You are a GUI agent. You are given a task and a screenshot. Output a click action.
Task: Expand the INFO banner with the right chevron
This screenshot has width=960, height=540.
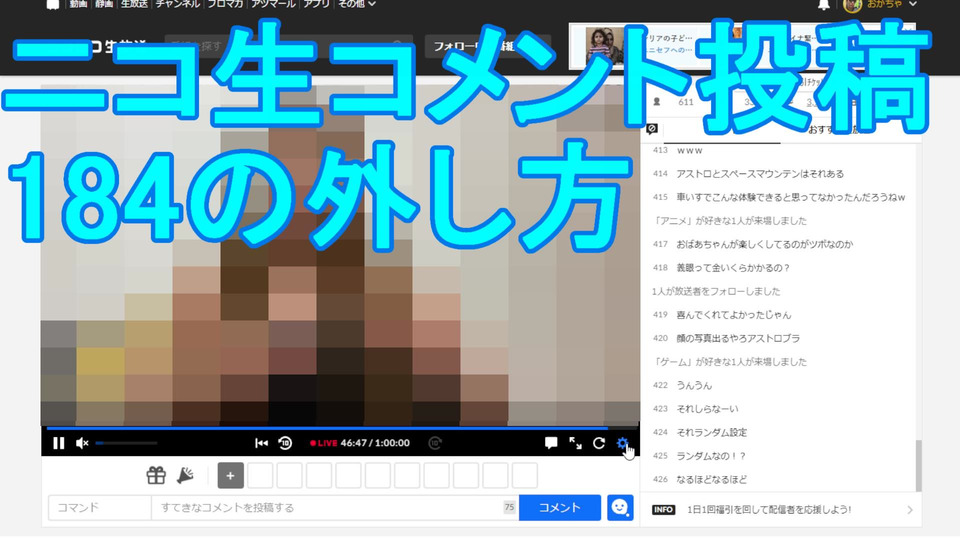pyautogui.click(x=910, y=509)
